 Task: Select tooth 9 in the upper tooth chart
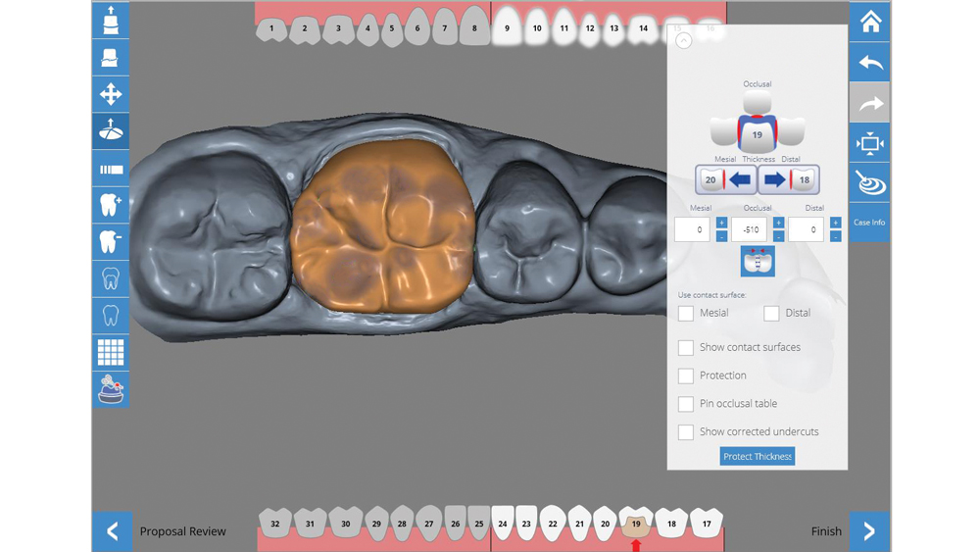click(x=507, y=26)
